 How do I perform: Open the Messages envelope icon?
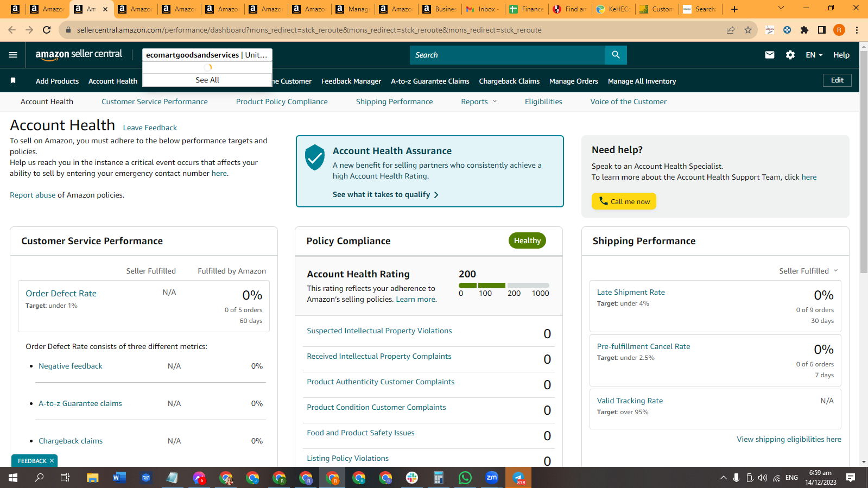coord(770,55)
